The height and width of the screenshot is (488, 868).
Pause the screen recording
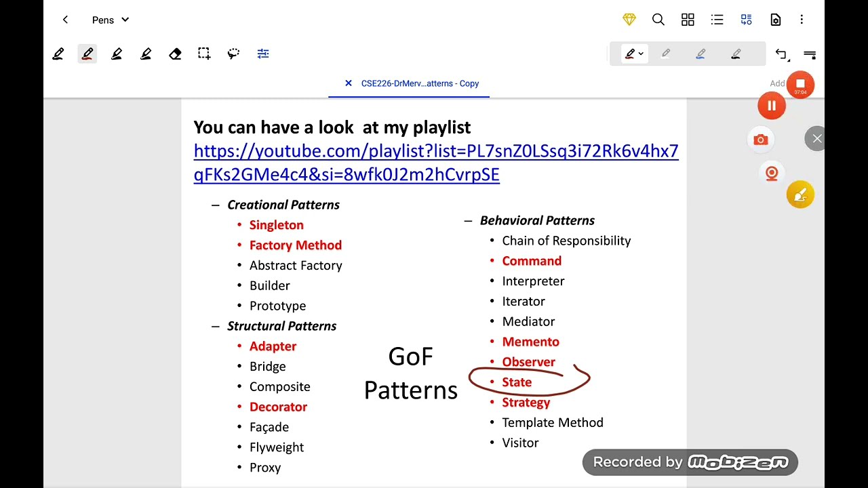click(x=772, y=106)
